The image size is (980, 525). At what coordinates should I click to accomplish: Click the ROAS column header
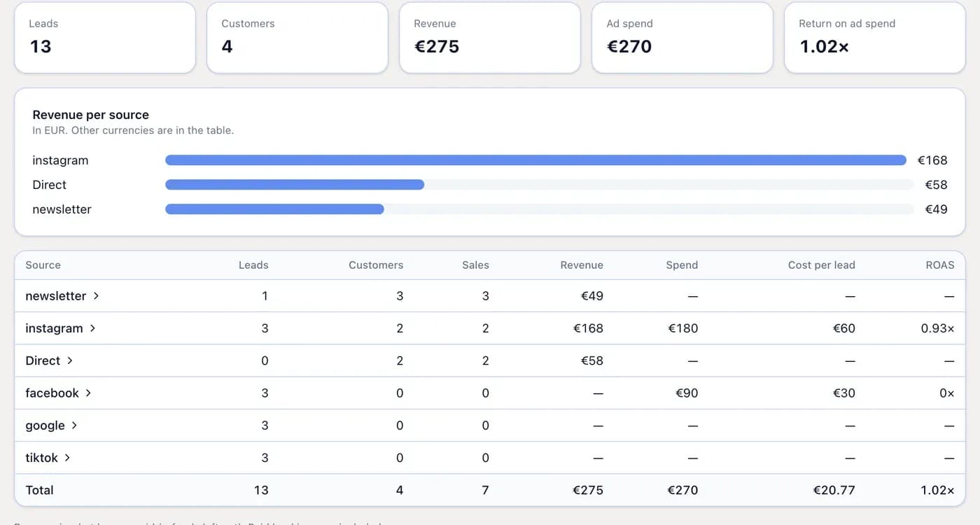(x=939, y=265)
